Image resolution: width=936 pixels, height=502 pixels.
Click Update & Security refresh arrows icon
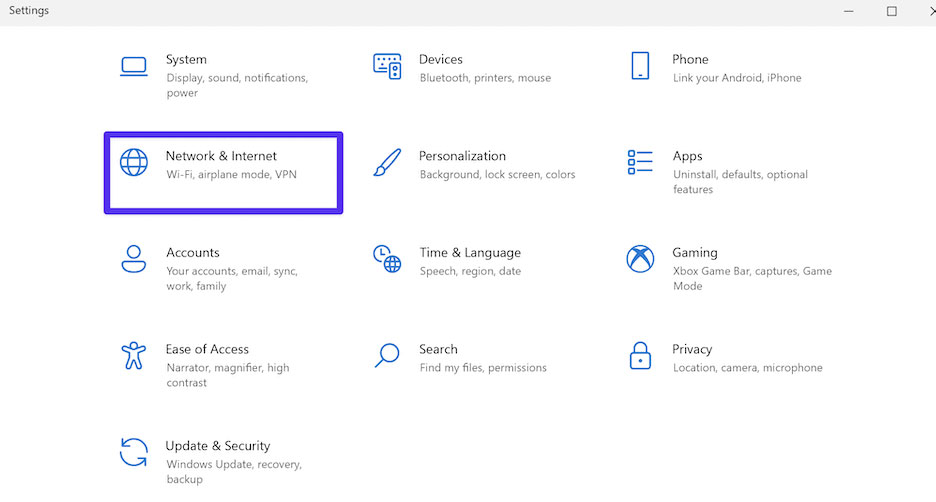133,452
